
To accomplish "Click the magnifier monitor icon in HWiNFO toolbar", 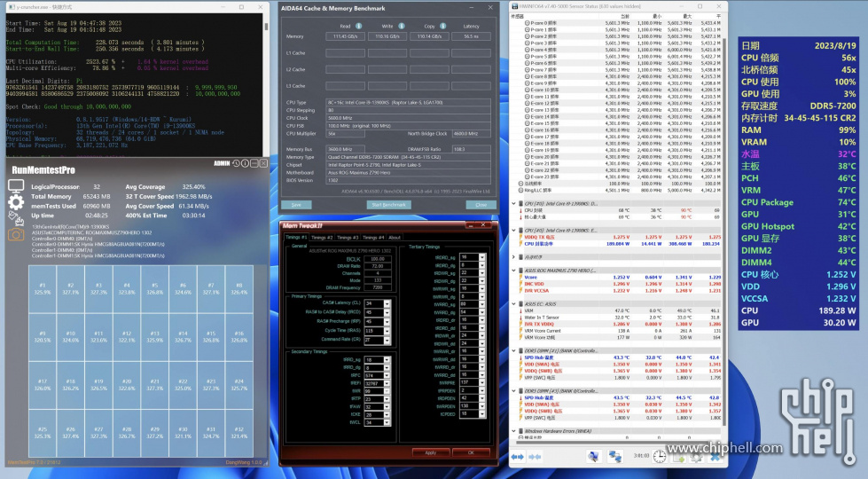I will 593,457.
